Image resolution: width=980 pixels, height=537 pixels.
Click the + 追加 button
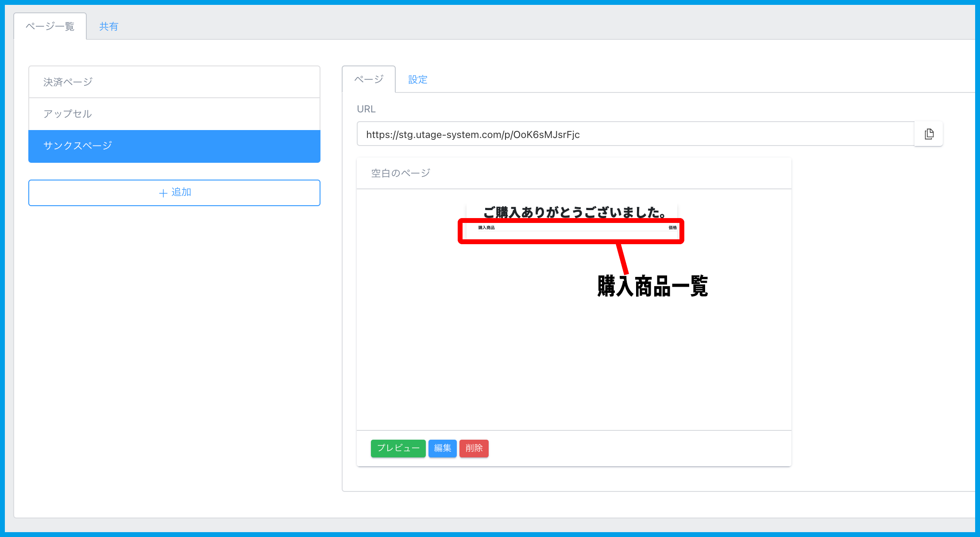(174, 192)
